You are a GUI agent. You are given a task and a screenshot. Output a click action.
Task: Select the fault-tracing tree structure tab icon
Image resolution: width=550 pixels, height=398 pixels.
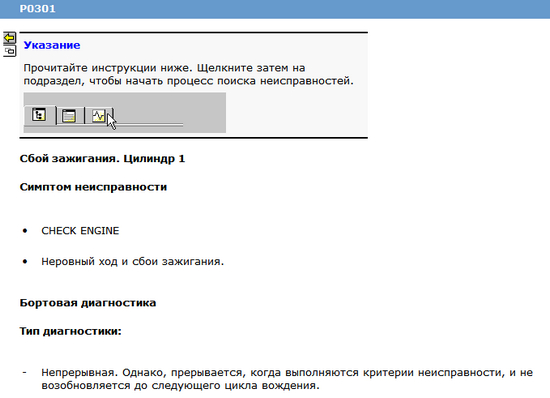tap(39, 115)
